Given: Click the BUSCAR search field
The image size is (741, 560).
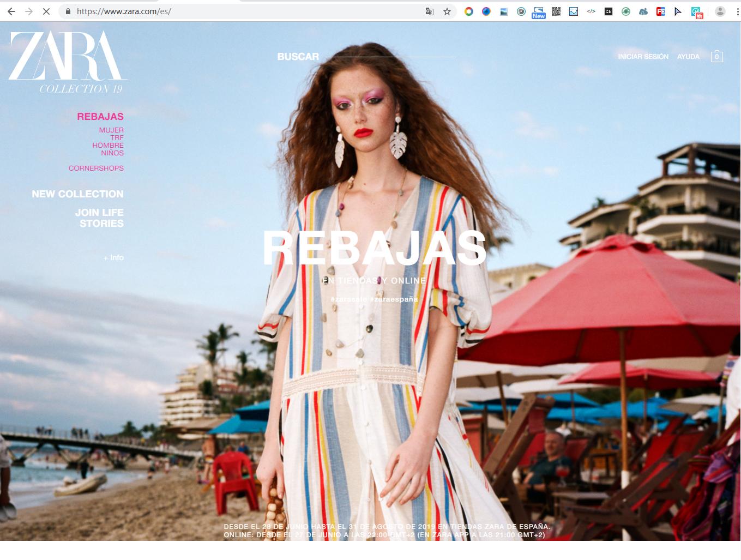Looking at the screenshot, I should (366, 56).
